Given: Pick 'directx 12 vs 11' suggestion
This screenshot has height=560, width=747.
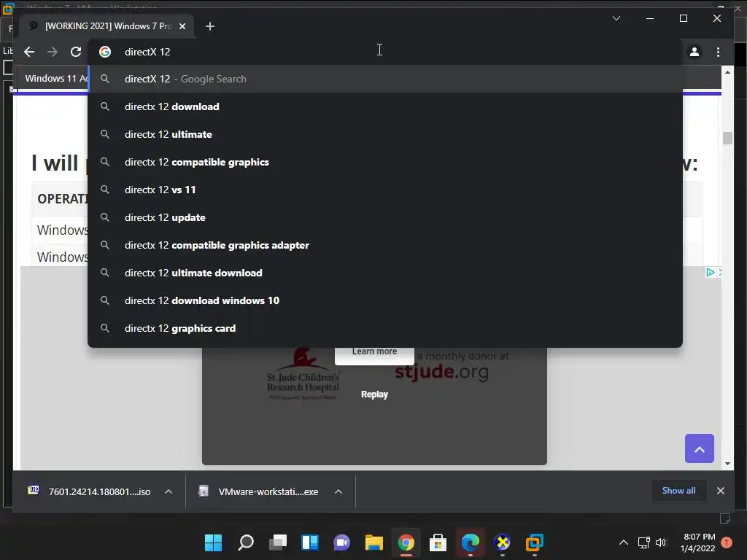Looking at the screenshot, I should (x=385, y=190).
